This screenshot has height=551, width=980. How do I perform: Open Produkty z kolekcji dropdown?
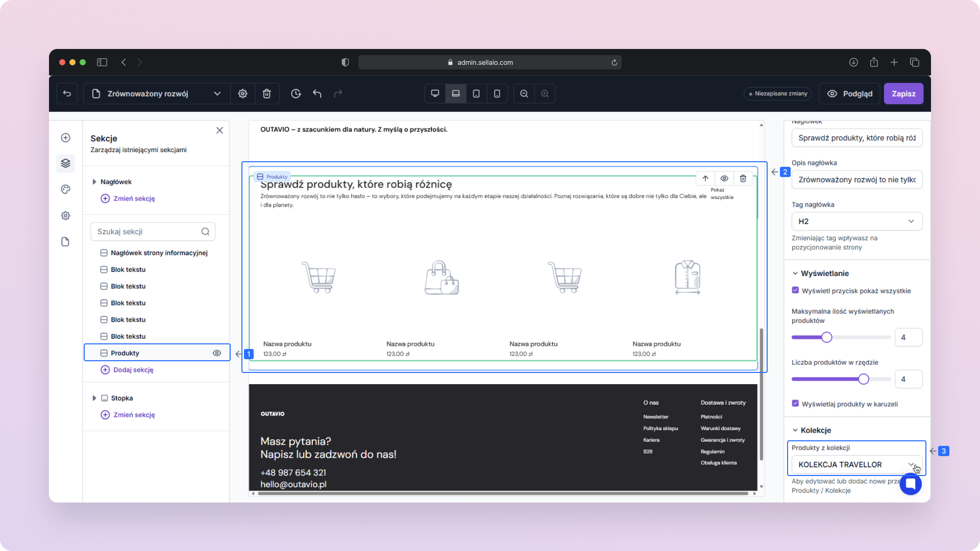point(857,465)
